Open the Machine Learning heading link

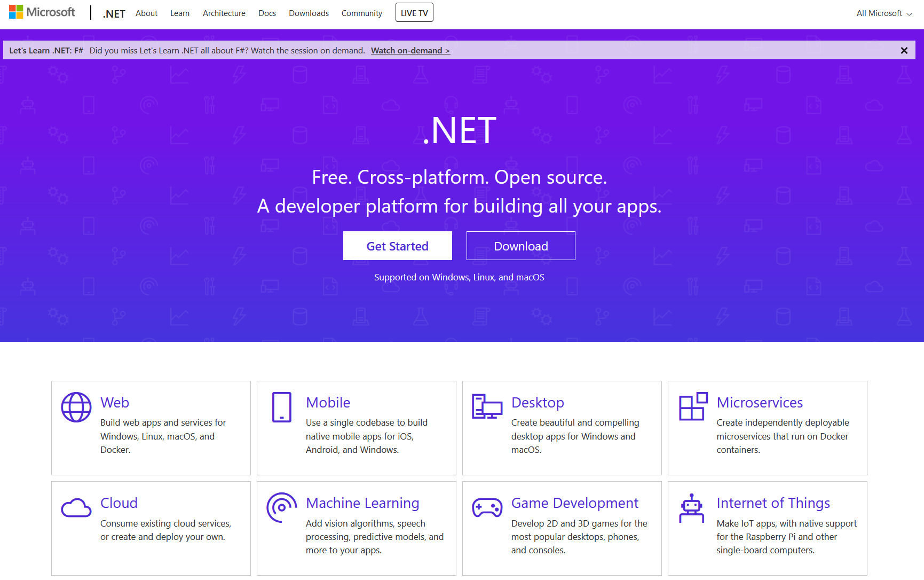click(x=362, y=503)
